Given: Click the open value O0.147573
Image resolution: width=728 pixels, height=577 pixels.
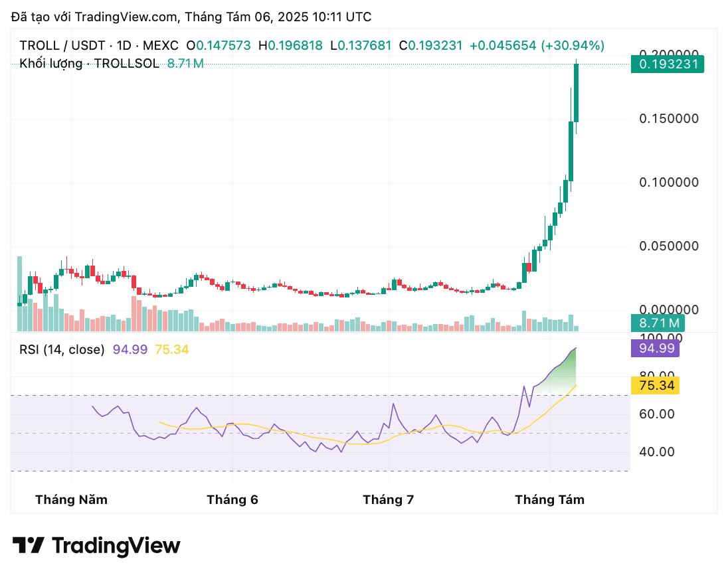Looking at the screenshot, I should click(219, 46).
